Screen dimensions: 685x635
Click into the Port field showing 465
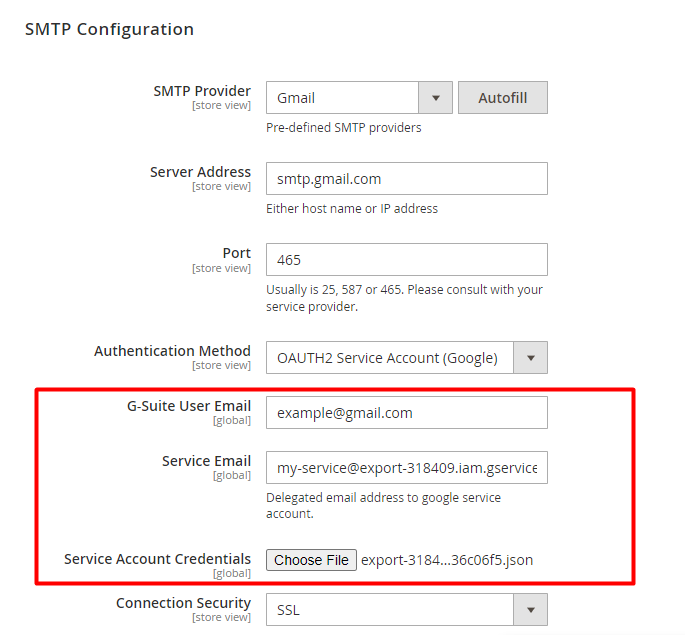(x=406, y=259)
